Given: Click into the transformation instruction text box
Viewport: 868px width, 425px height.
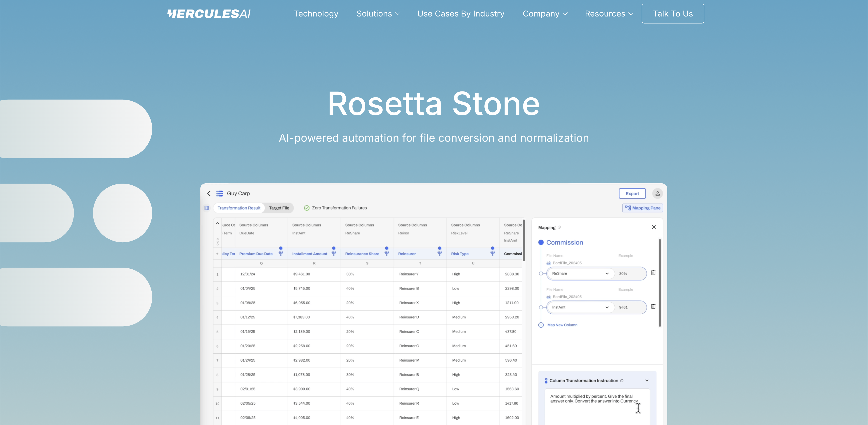Looking at the screenshot, I should pyautogui.click(x=597, y=407).
